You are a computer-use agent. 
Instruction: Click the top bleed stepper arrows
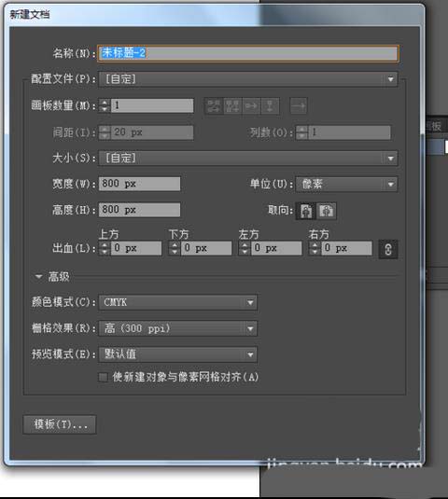[x=105, y=248]
